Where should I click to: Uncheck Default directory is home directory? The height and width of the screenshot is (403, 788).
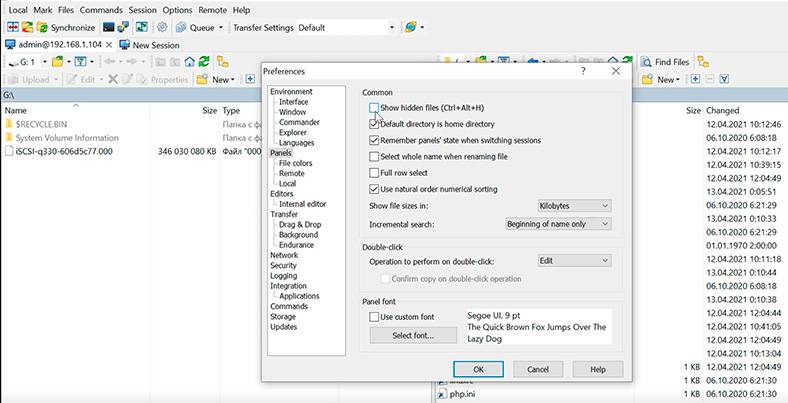pyautogui.click(x=374, y=124)
